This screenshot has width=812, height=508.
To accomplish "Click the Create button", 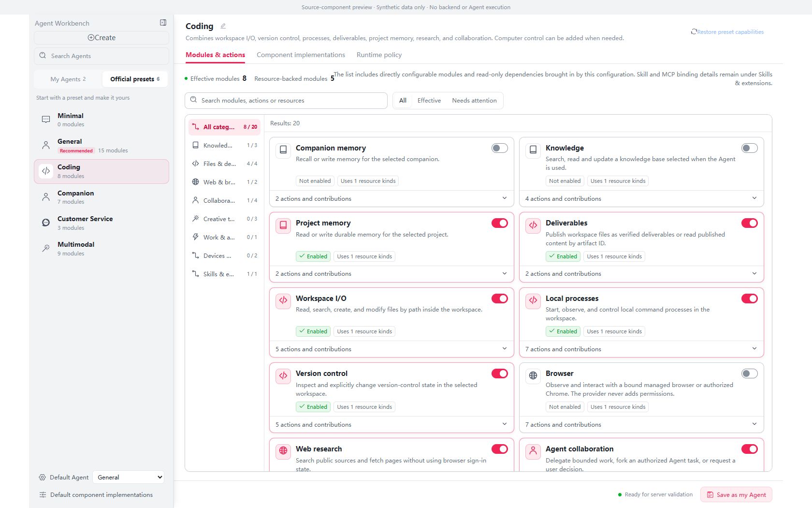I will point(101,38).
